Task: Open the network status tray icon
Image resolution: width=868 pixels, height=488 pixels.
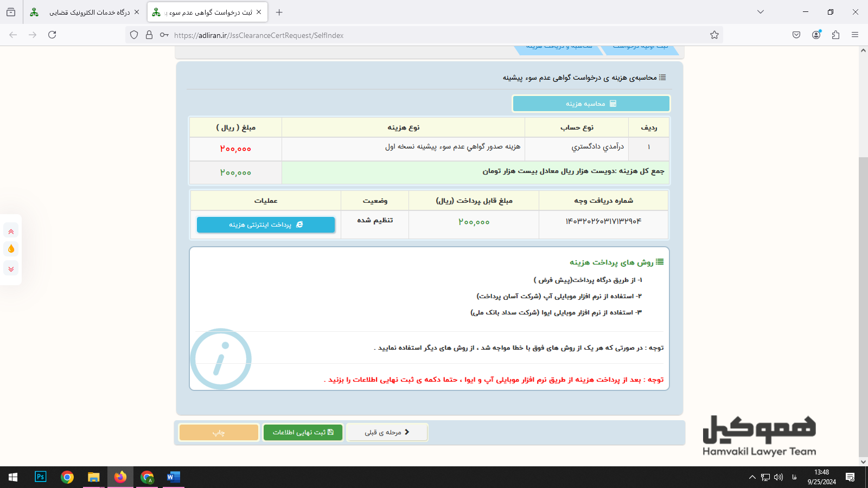Action: [765, 477]
